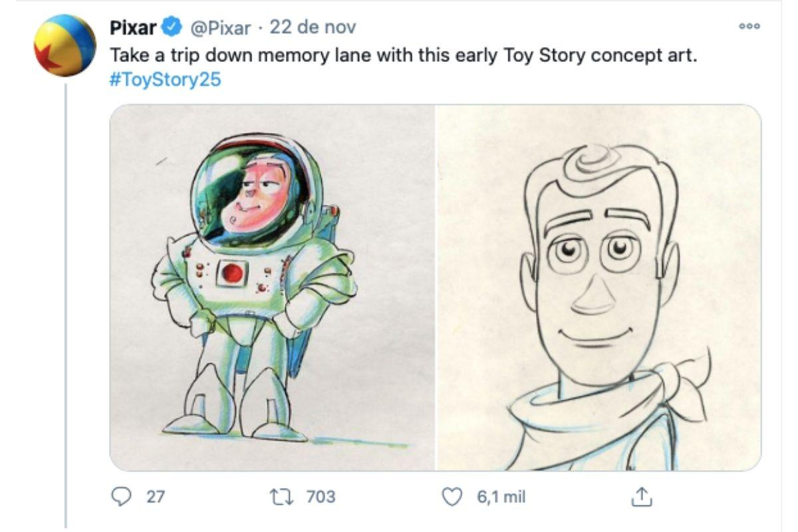Open the Woody pencil sketch image
The width and height of the screenshot is (798, 532).
[598, 287]
